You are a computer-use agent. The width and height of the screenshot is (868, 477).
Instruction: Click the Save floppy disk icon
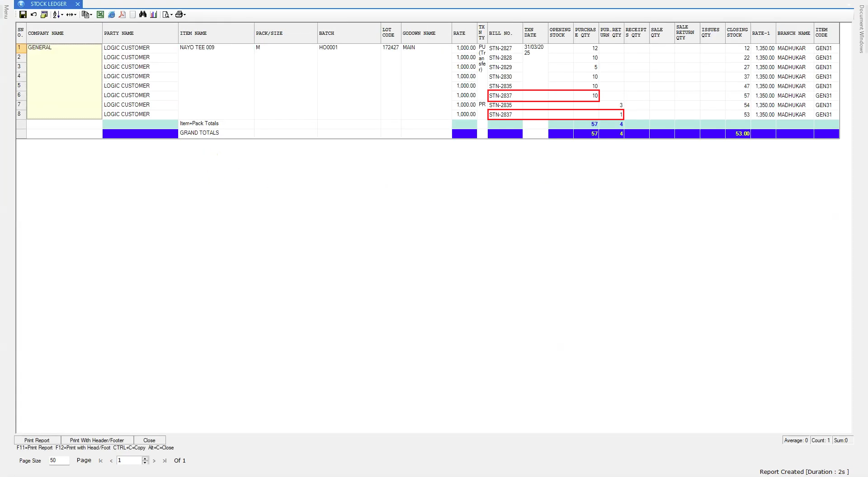[x=23, y=14]
